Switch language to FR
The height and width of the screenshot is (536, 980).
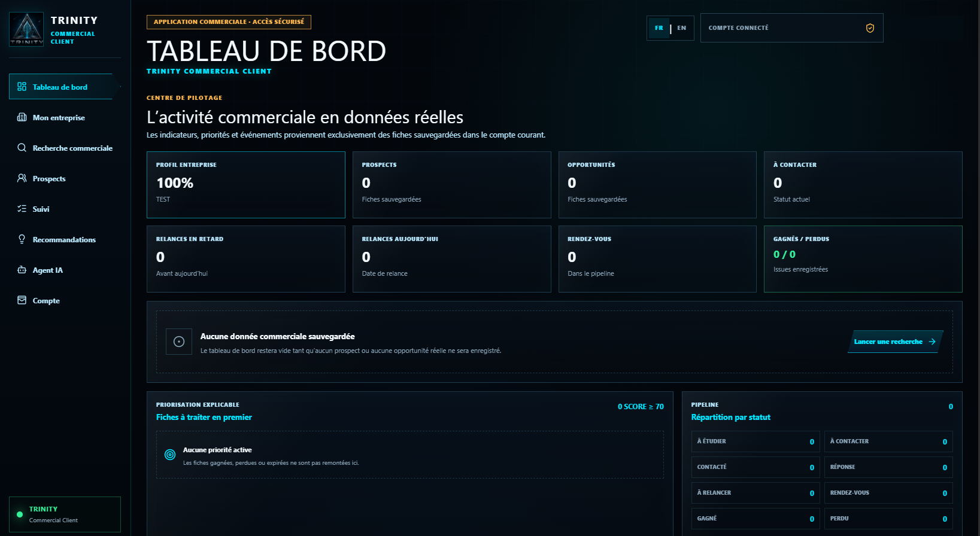click(659, 28)
